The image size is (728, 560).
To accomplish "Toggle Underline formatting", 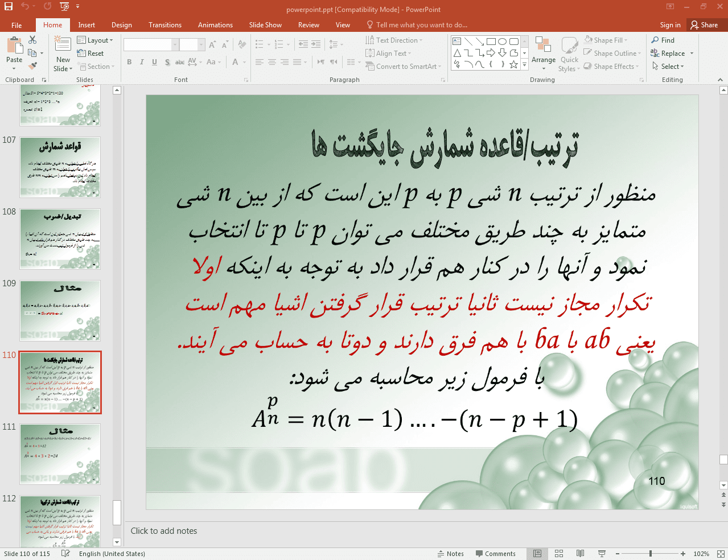I will [x=154, y=62].
